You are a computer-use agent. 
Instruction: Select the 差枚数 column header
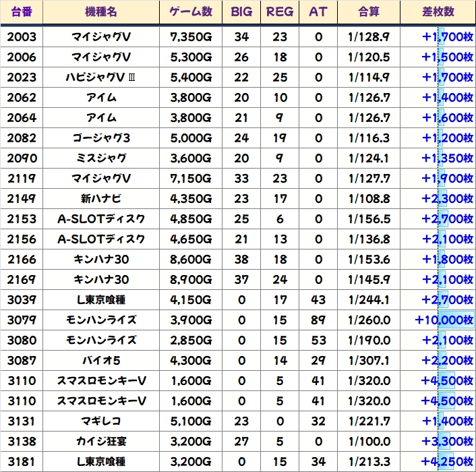[440, 12]
